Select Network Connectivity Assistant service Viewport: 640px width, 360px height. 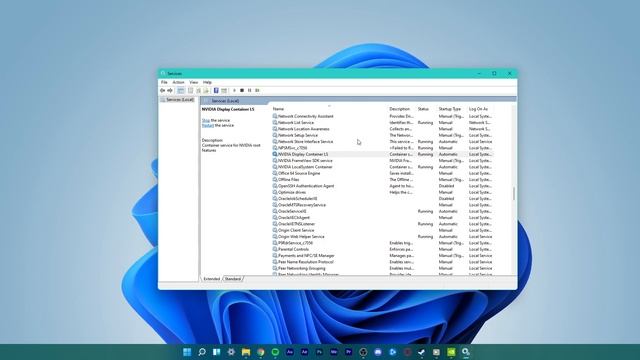[382, 116]
